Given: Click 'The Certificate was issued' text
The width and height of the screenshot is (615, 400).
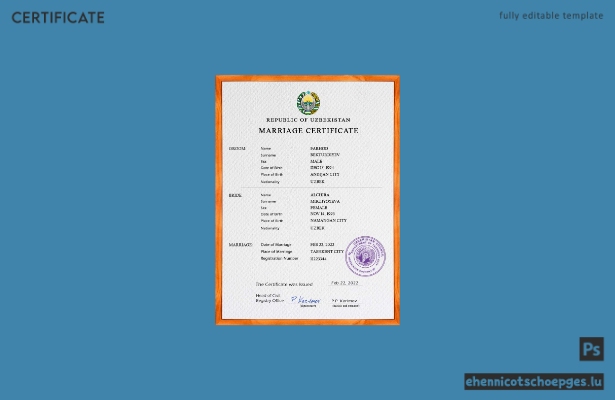Looking at the screenshot, I should [x=284, y=284].
